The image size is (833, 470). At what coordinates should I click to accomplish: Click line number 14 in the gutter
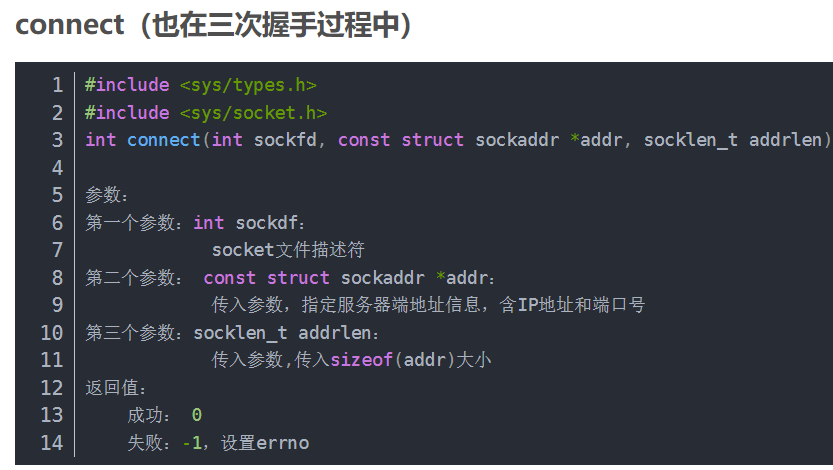[52, 442]
